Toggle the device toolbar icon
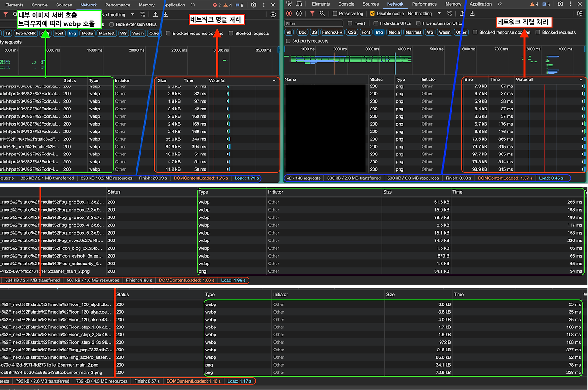588x390 pixels. coord(300,4)
